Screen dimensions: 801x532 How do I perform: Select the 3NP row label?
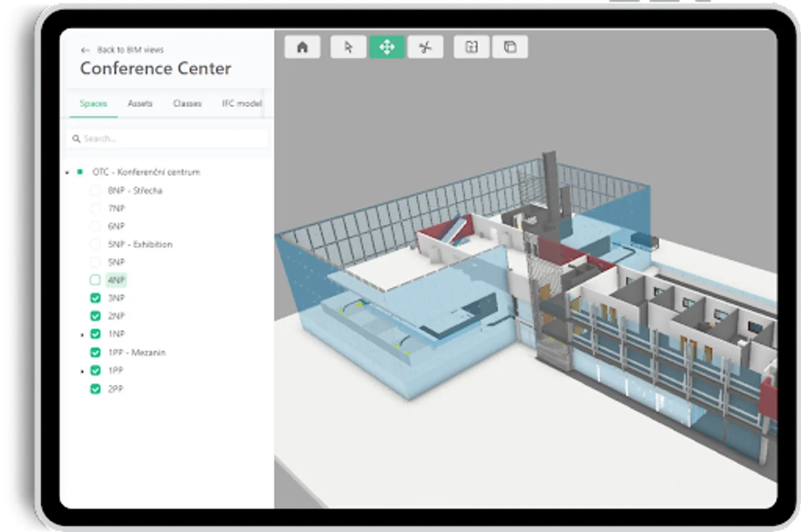116,298
